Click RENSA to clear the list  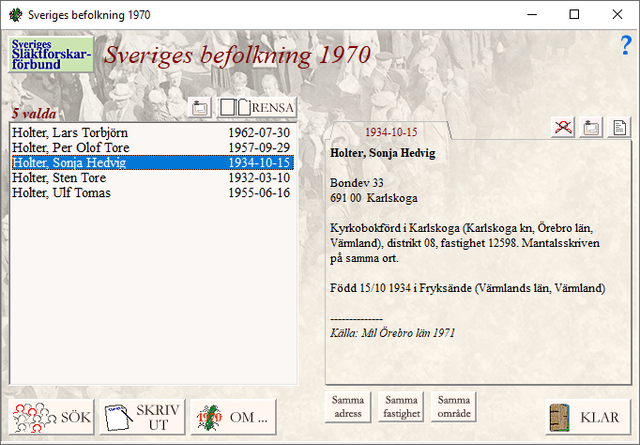click(257, 107)
